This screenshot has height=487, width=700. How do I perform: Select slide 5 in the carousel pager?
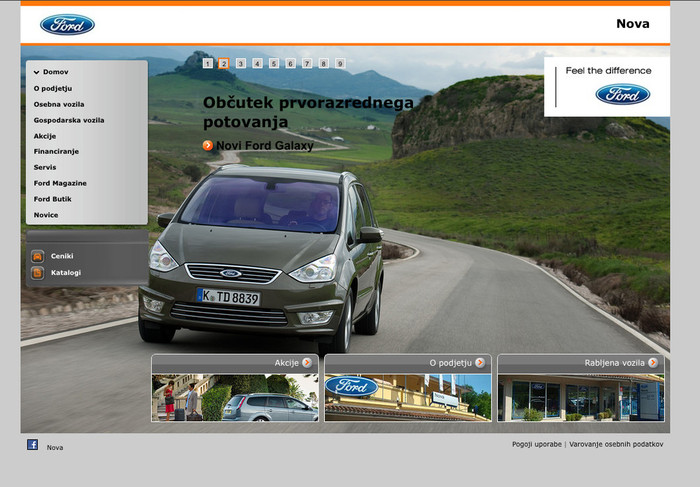[274, 63]
